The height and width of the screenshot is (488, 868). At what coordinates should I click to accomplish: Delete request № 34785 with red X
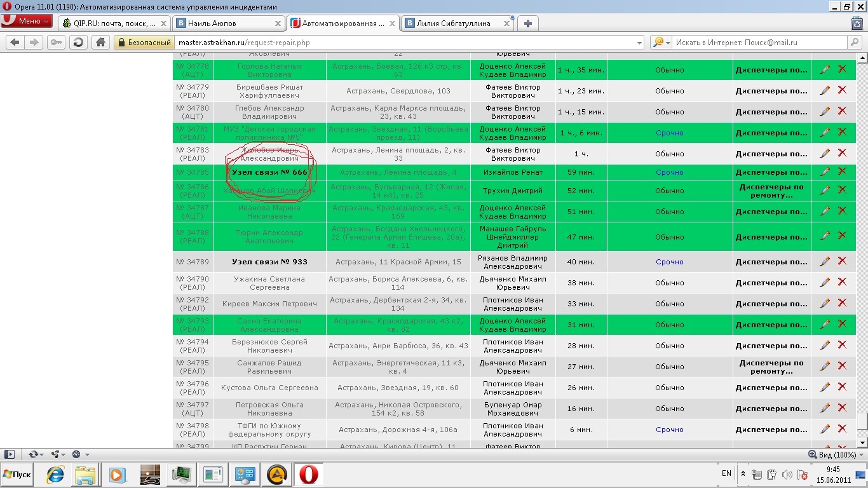click(842, 172)
